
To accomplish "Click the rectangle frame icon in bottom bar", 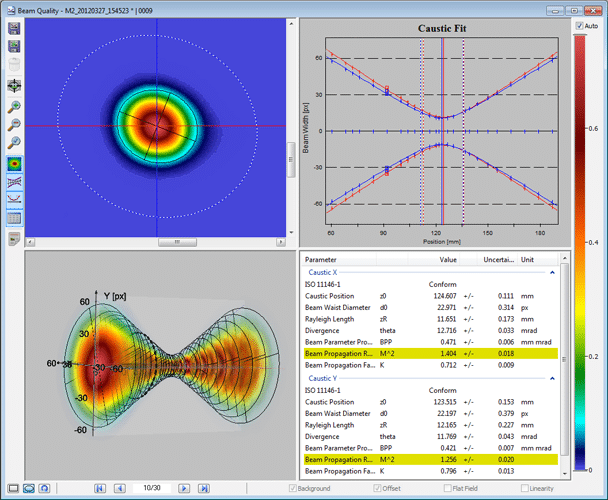I will [x=13, y=488].
